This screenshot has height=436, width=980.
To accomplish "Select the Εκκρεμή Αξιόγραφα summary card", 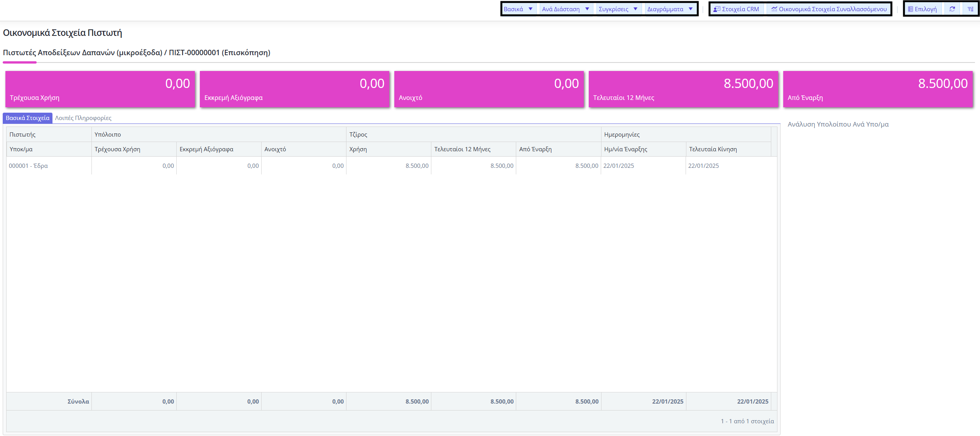I will point(295,89).
